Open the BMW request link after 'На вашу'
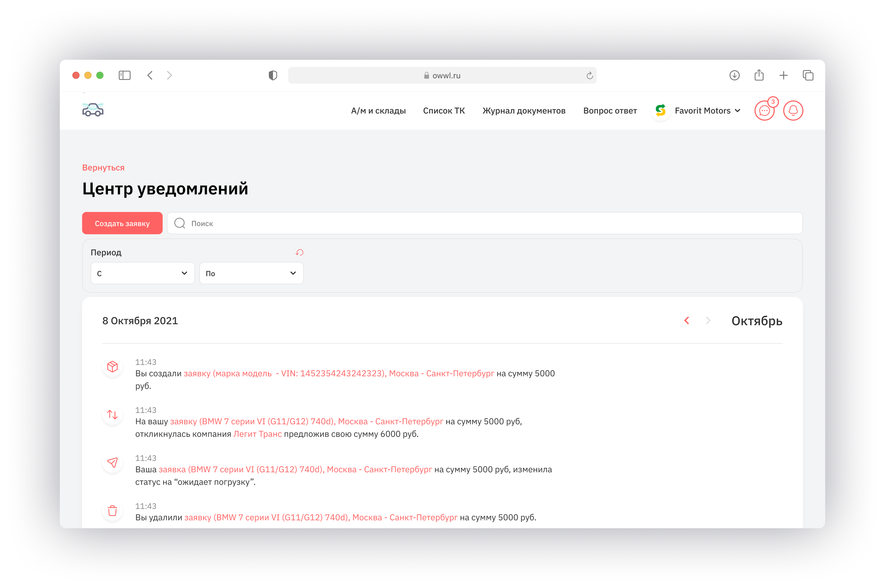Screen dimensions: 885x588 click(x=306, y=422)
